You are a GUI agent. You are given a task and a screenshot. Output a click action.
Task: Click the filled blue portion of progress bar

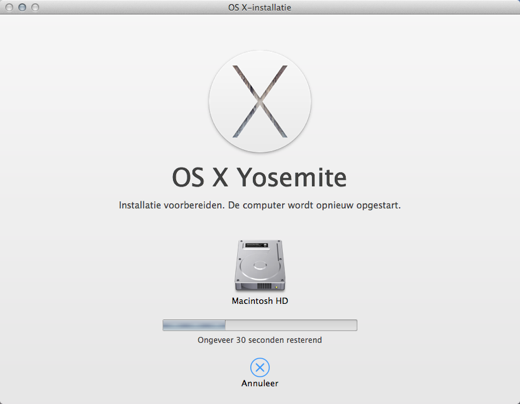pos(194,325)
